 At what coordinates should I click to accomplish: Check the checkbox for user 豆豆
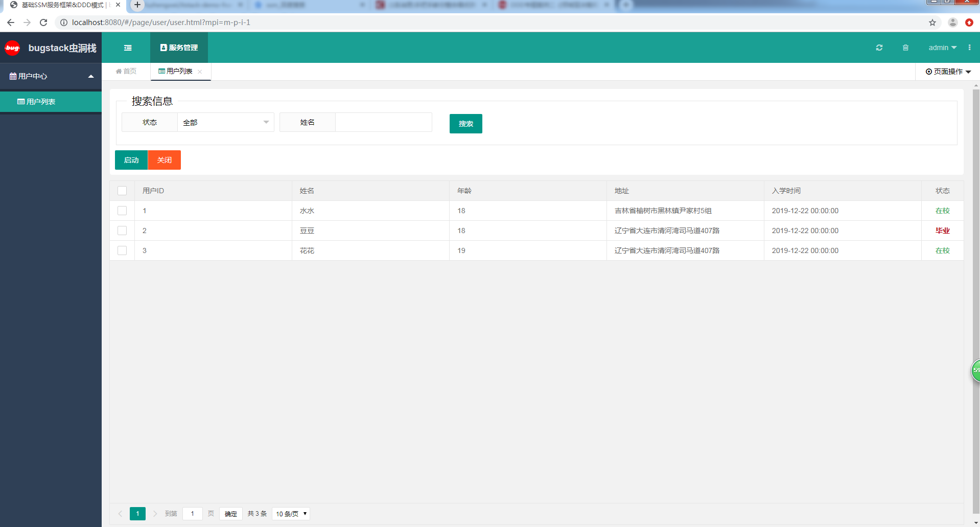(x=122, y=231)
